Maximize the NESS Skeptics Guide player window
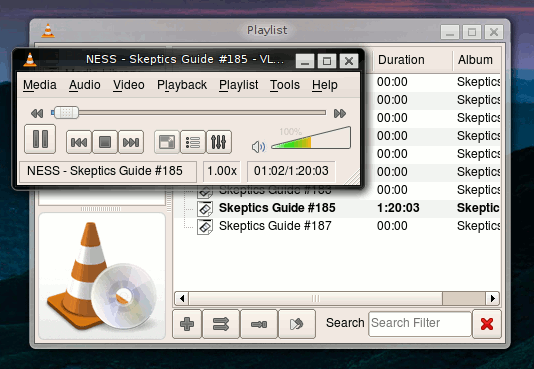Viewport: 534px width, 369px height. 327,61
